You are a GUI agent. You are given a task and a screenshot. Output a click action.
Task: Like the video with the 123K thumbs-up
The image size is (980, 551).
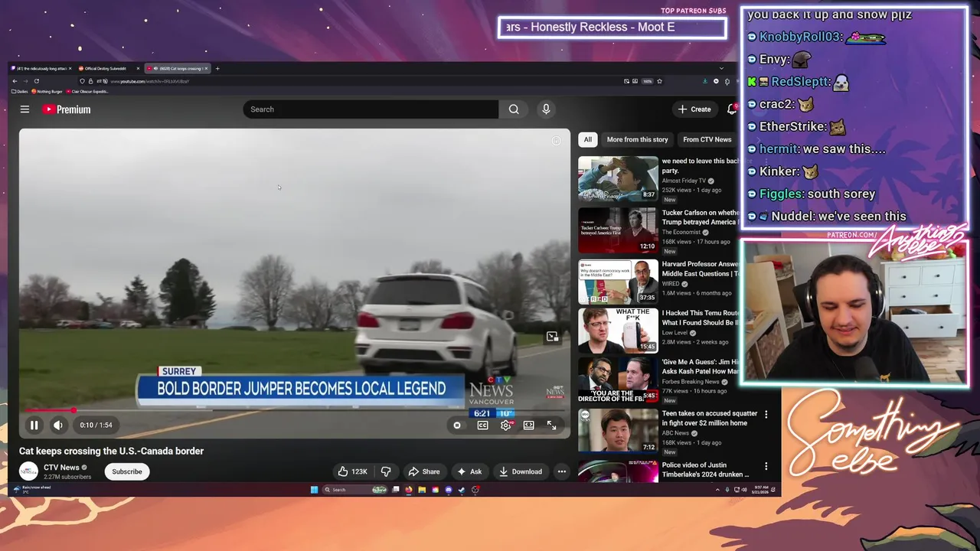coord(353,471)
